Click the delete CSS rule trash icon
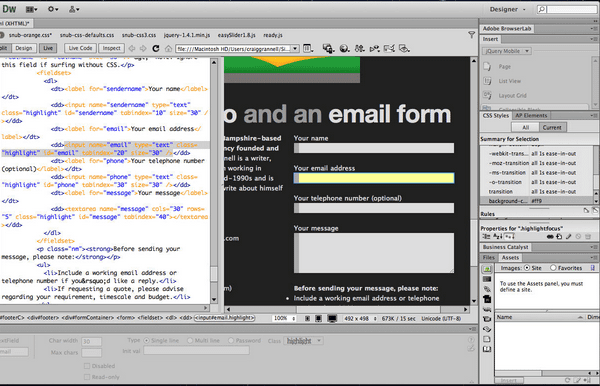This screenshot has width=600, height=386. (x=588, y=237)
